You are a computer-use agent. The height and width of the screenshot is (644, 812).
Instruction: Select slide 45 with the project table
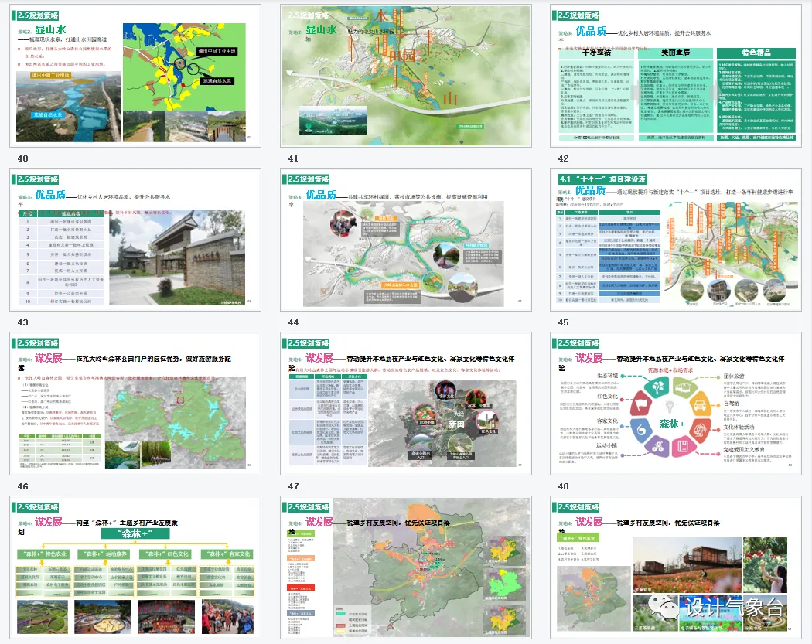pos(676,240)
